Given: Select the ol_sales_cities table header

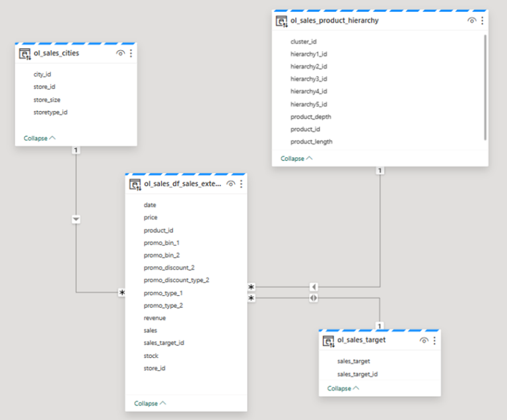Looking at the screenshot, I should [x=76, y=53].
